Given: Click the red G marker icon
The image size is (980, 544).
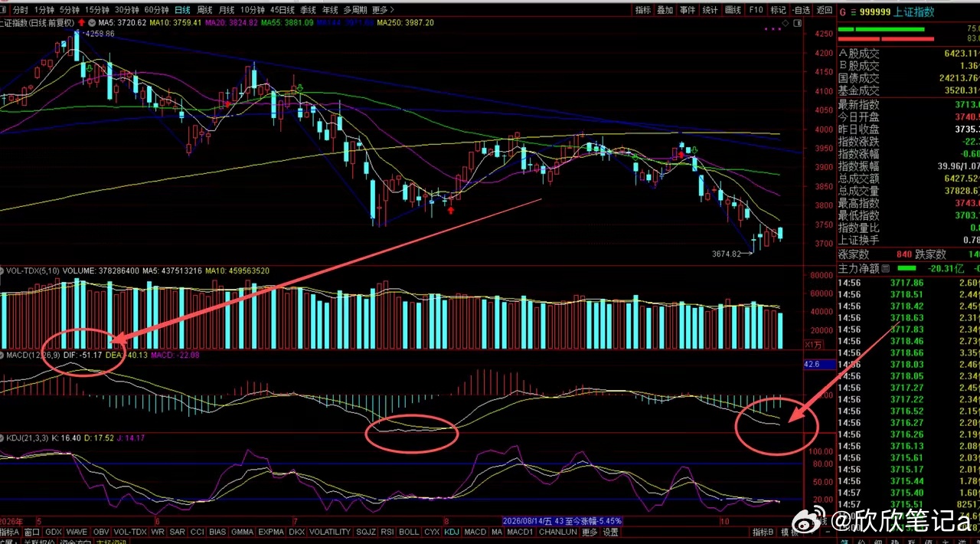Looking at the screenshot, I should (x=842, y=11).
